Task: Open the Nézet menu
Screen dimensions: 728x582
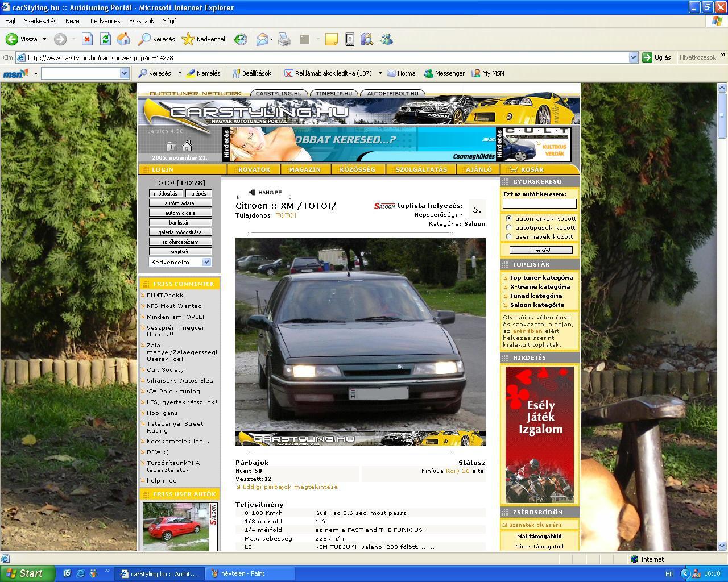Action: click(73, 21)
